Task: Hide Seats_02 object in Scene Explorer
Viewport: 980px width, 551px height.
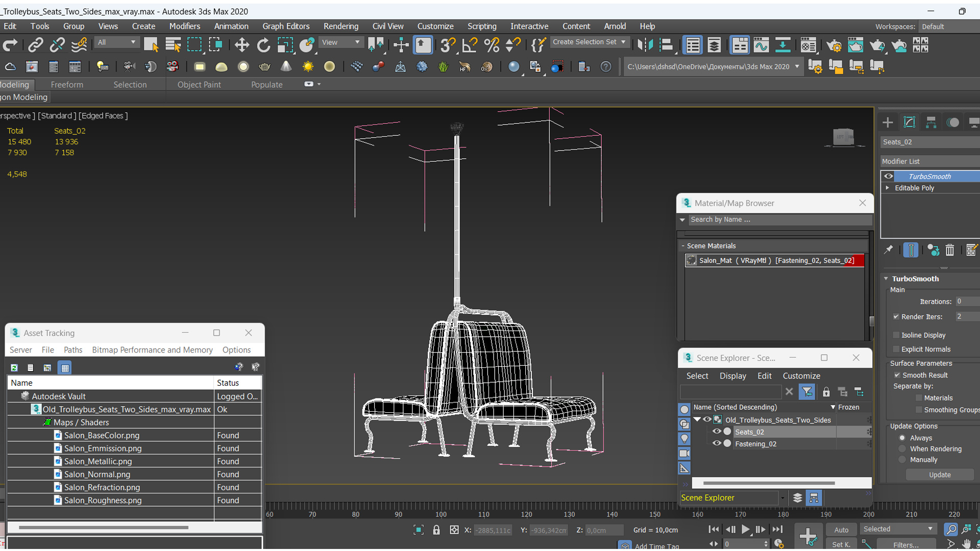Action: [x=717, y=432]
